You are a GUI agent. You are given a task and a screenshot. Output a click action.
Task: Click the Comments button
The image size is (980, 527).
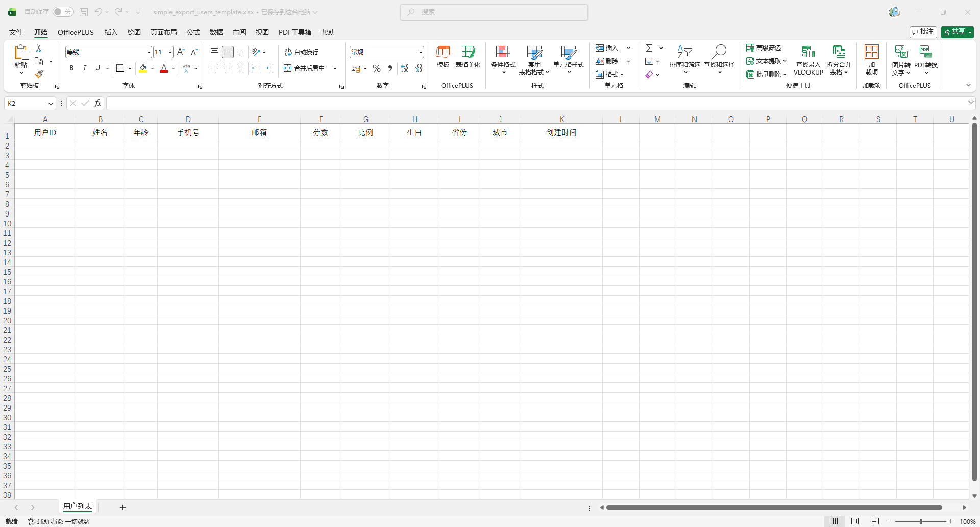coord(923,32)
